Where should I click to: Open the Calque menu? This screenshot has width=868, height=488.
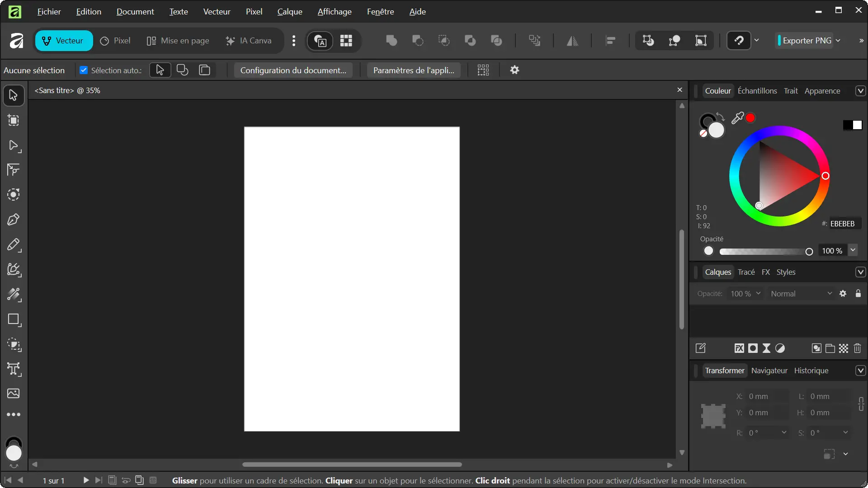click(x=290, y=12)
